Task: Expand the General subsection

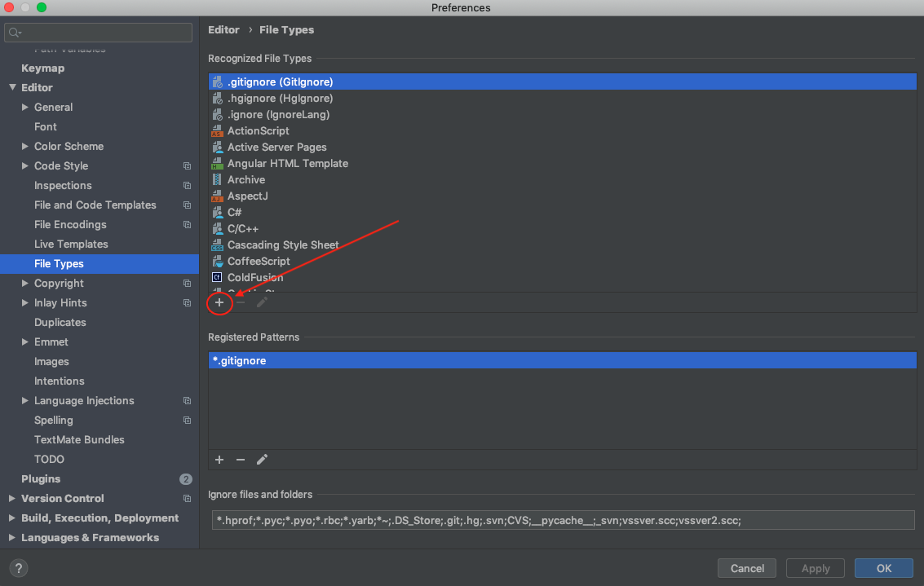Action: [24, 108]
